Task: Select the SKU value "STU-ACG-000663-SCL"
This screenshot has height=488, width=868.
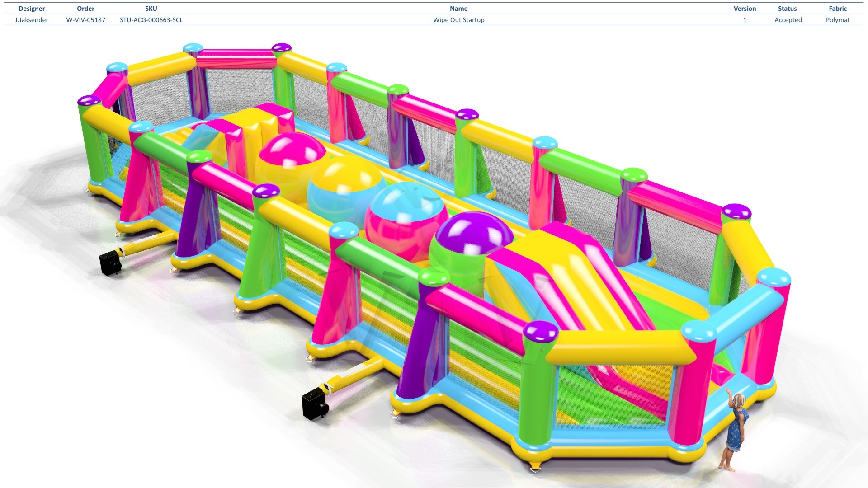Action: point(151,20)
